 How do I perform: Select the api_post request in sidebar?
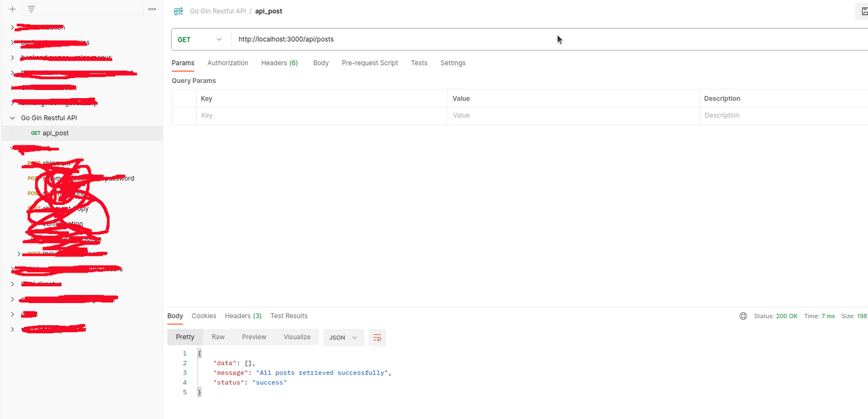55,133
